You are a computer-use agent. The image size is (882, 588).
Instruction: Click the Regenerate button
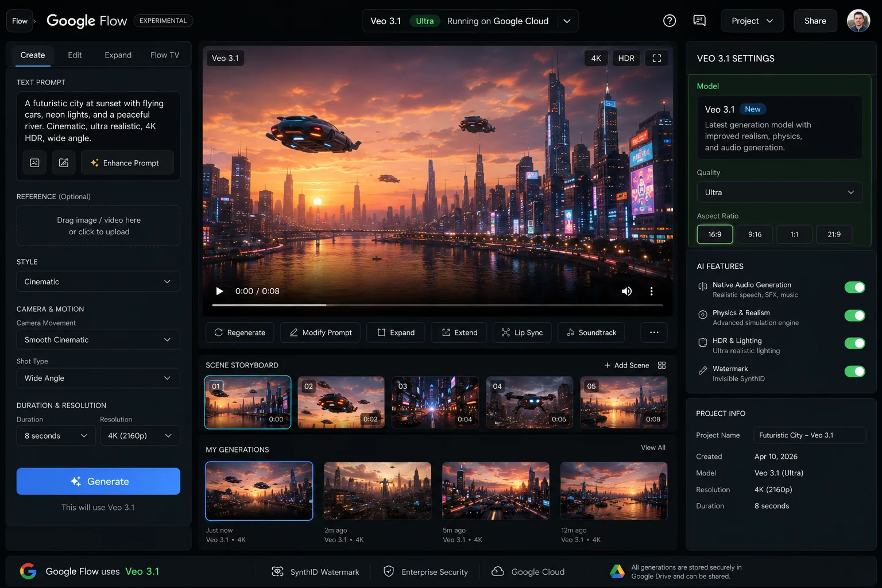tap(239, 332)
